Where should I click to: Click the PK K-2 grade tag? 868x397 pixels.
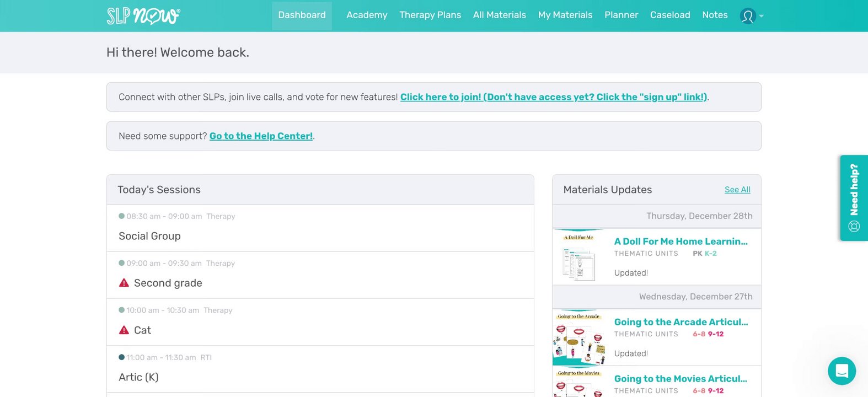705,254
